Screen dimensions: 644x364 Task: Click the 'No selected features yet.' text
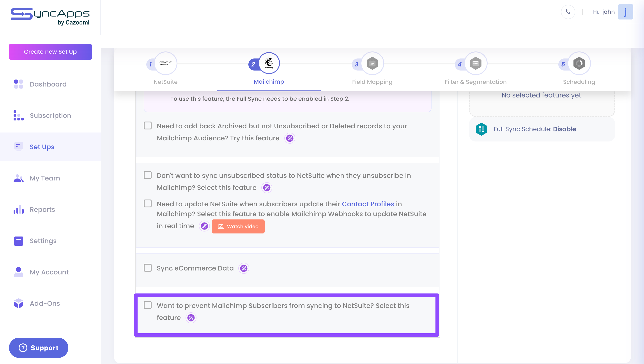(542, 95)
